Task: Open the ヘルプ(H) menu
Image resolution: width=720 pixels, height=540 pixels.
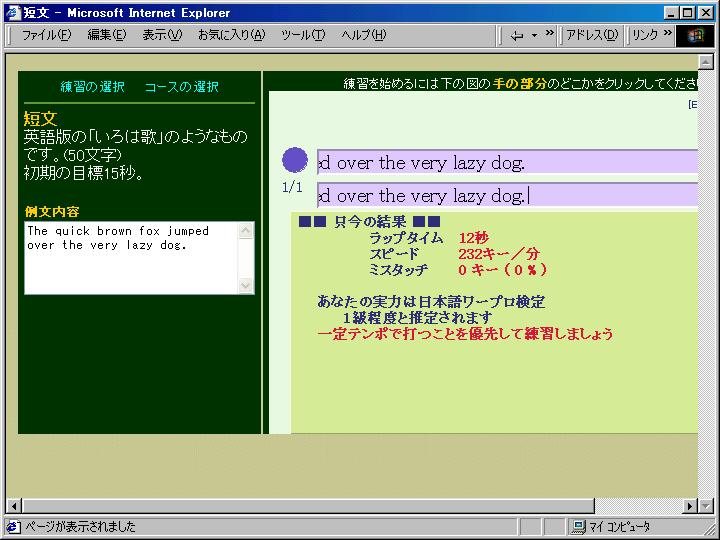Action: [363, 35]
